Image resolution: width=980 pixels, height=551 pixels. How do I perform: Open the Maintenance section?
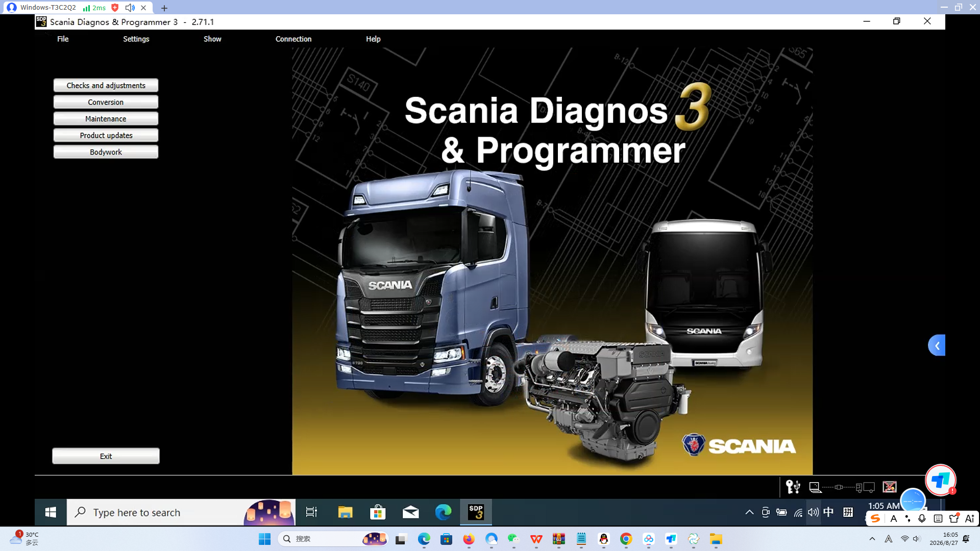(106, 118)
